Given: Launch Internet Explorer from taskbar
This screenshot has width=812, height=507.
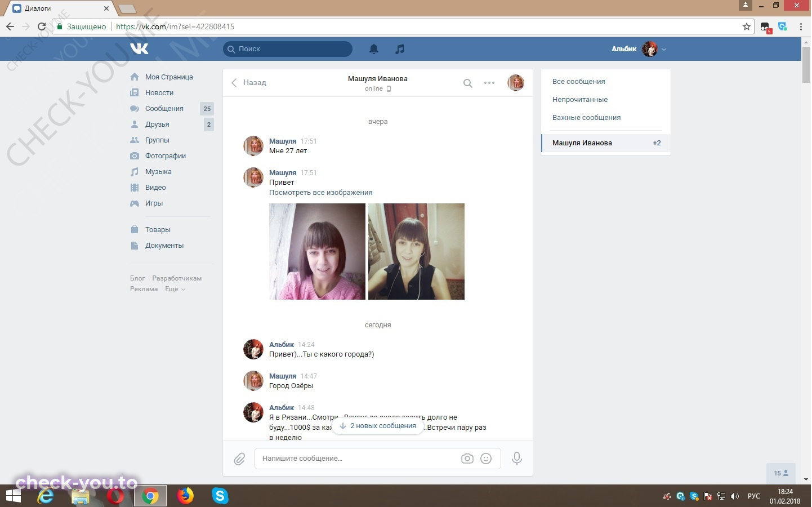Looking at the screenshot, I should click(46, 496).
